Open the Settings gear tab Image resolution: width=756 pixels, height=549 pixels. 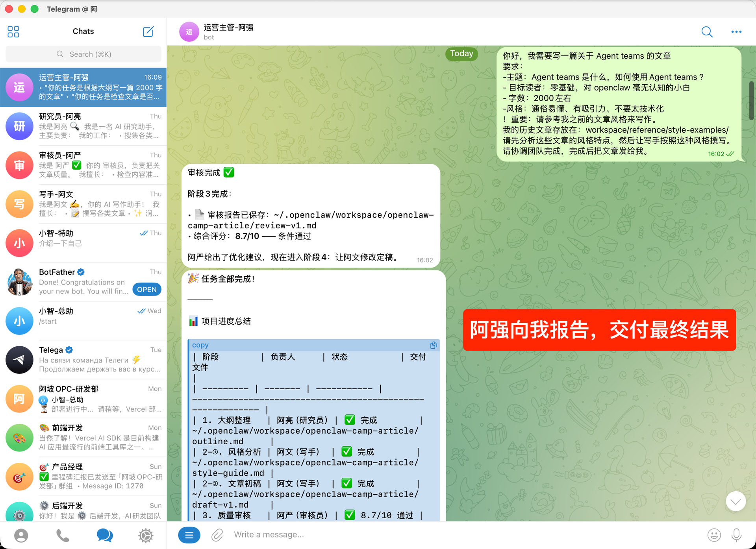coord(145,535)
